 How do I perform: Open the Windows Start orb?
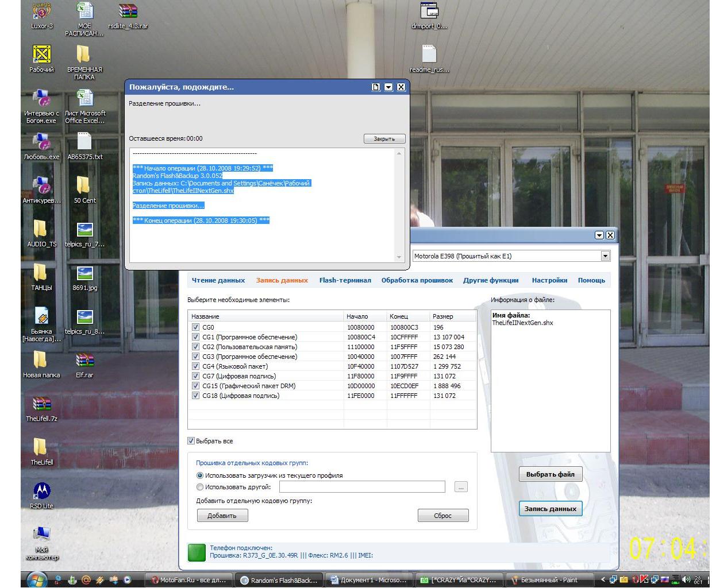point(36,579)
